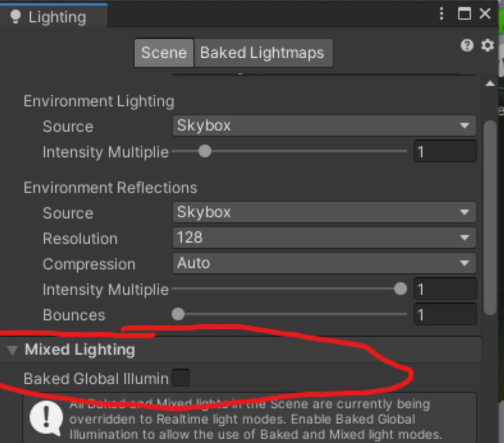This screenshot has width=504, height=443.
Task: Collapse the Mixed Lighting foldout
Action: point(12,349)
